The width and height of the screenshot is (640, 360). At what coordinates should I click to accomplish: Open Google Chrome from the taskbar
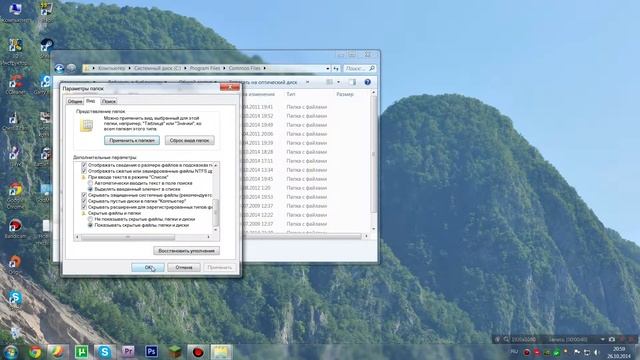pos(35,351)
